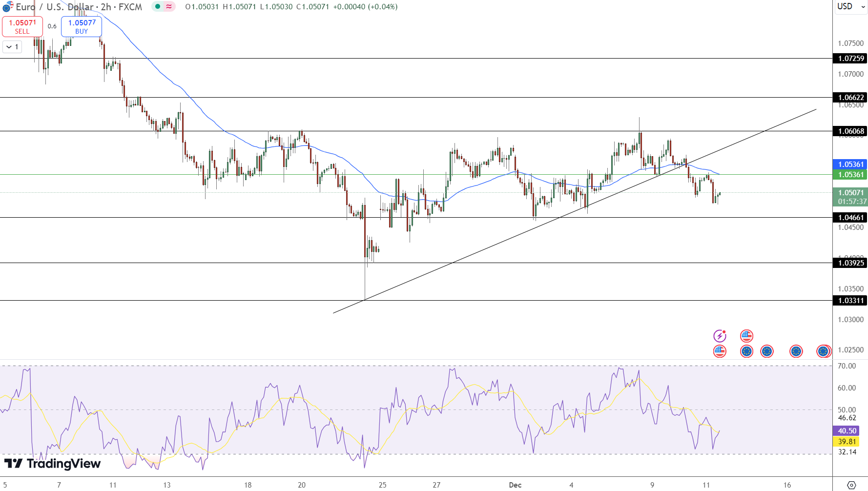Click the 18 date label on time axis

point(248,485)
